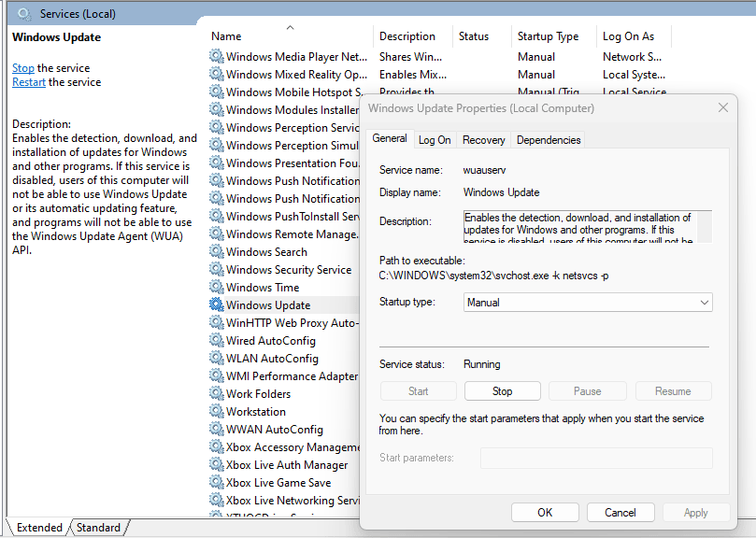Click inside the Start parameters field
The image size is (756, 538).
click(x=595, y=458)
